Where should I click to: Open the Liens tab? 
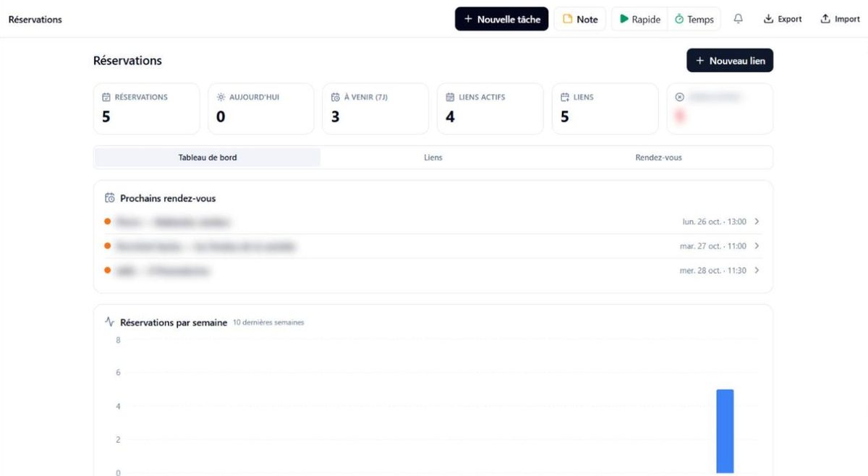coord(433,158)
